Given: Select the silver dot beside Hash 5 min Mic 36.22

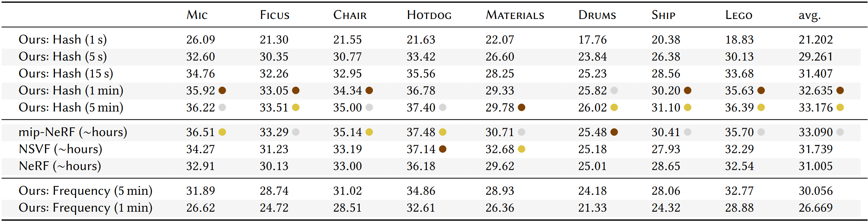Looking at the screenshot, I should click(x=222, y=107).
